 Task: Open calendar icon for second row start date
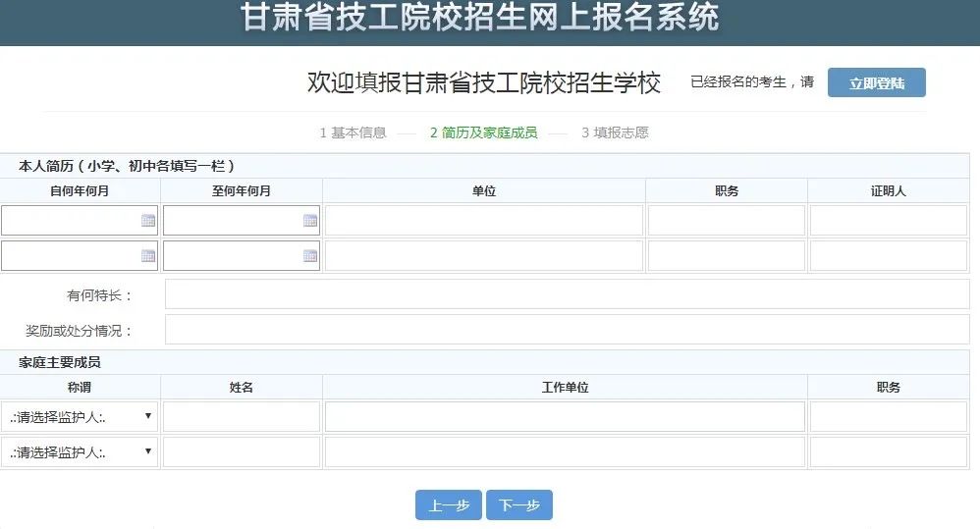pyautogui.click(x=148, y=256)
